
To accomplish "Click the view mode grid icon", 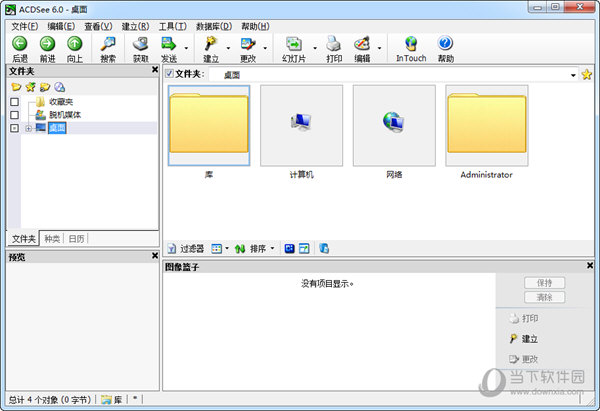I will point(217,249).
